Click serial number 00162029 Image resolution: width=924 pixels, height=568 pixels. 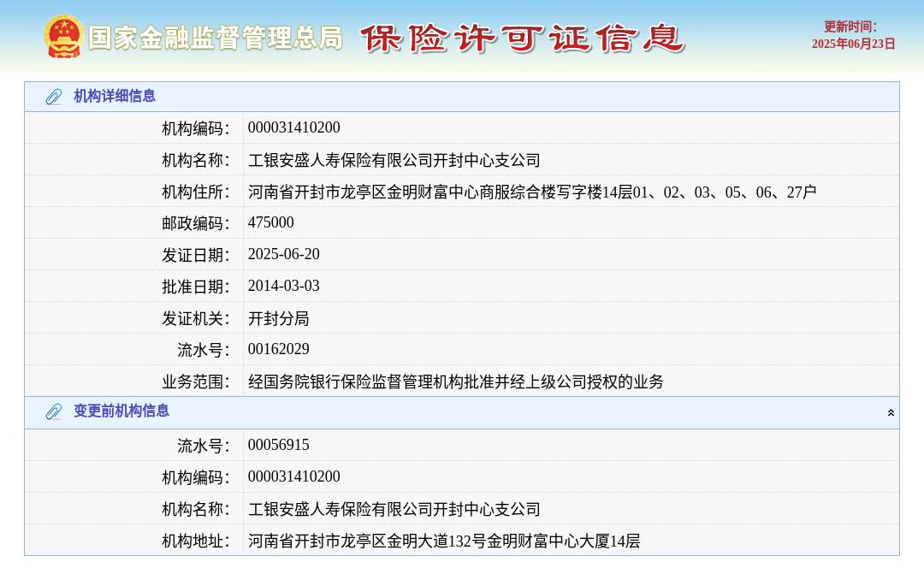(279, 349)
